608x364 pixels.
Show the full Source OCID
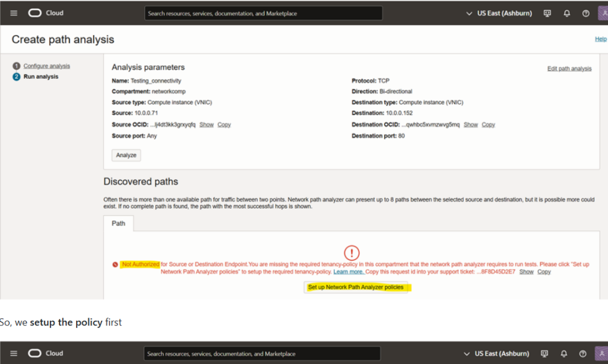click(206, 125)
